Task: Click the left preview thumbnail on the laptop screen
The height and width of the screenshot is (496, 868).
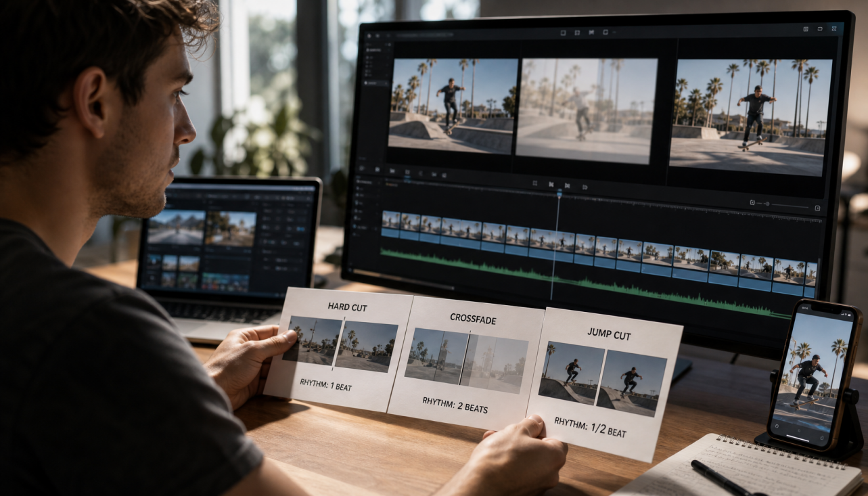Action: (x=176, y=227)
